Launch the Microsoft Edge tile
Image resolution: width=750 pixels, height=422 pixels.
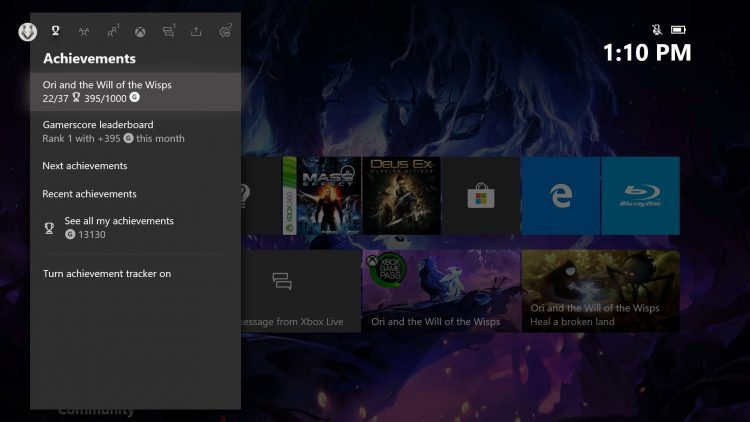click(561, 196)
